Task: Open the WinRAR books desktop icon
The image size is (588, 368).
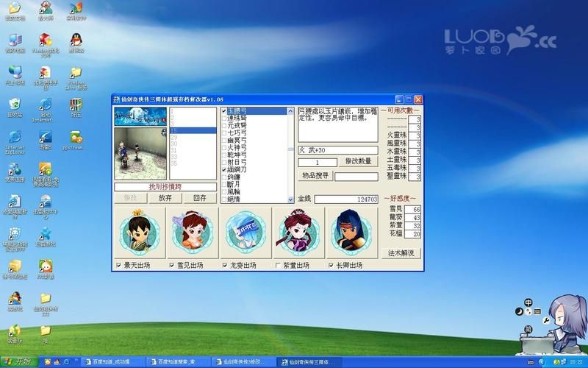Action: point(76,107)
